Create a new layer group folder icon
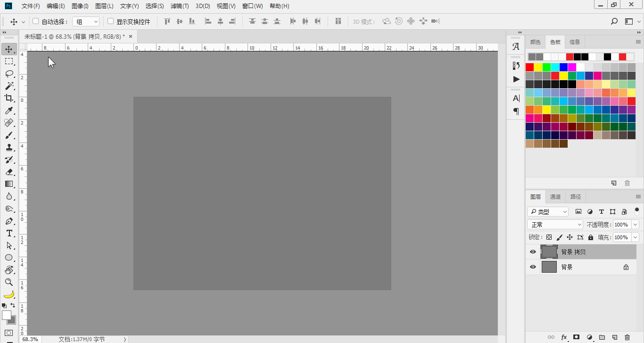Image resolution: width=644 pixels, height=343 pixels. [x=602, y=337]
